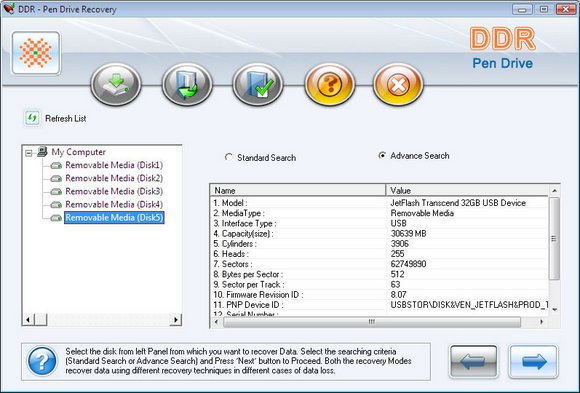Click the '3906' cylinders value

click(399, 244)
